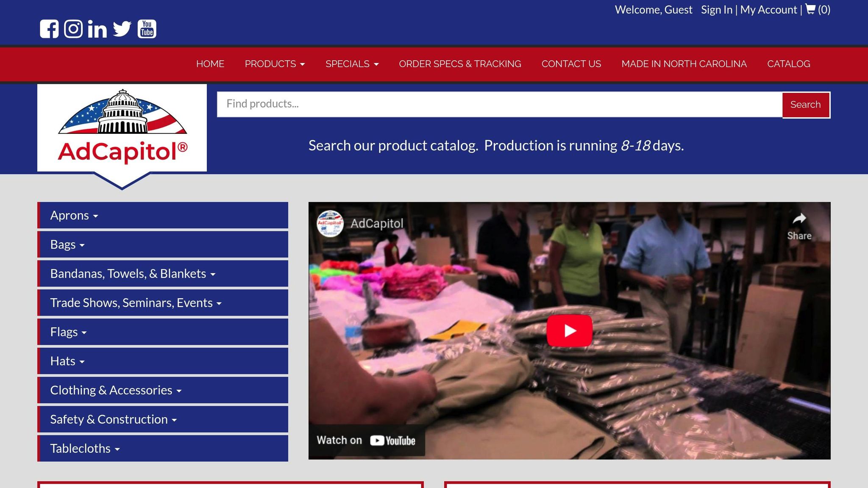Open the YouTube social icon
The height and width of the screenshot is (488, 868).
coord(147,29)
